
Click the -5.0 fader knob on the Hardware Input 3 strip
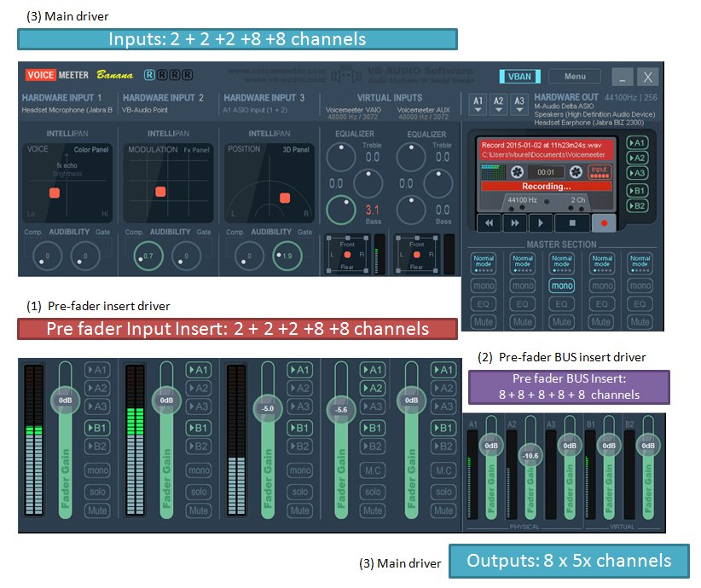tap(267, 408)
